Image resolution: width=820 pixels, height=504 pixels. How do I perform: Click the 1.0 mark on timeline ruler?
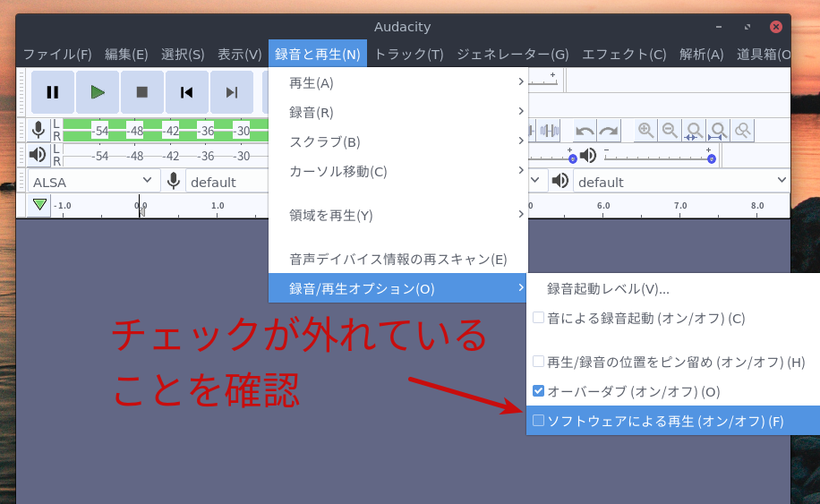[218, 206]
